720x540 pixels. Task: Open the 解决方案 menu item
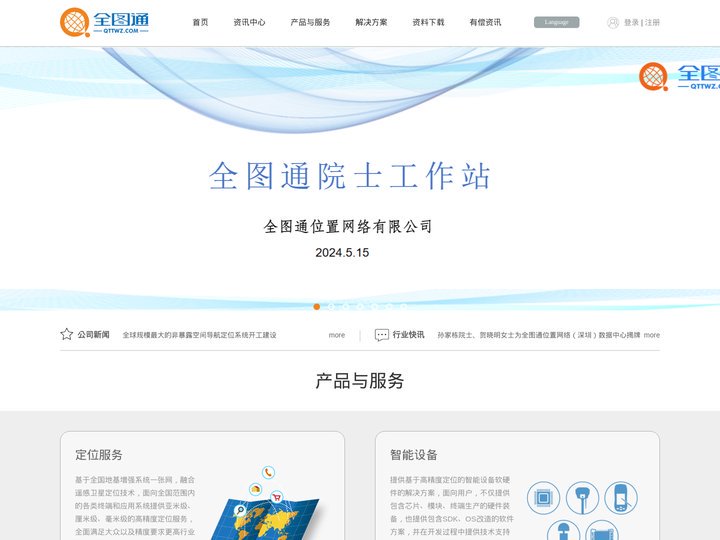coord(371,22)
